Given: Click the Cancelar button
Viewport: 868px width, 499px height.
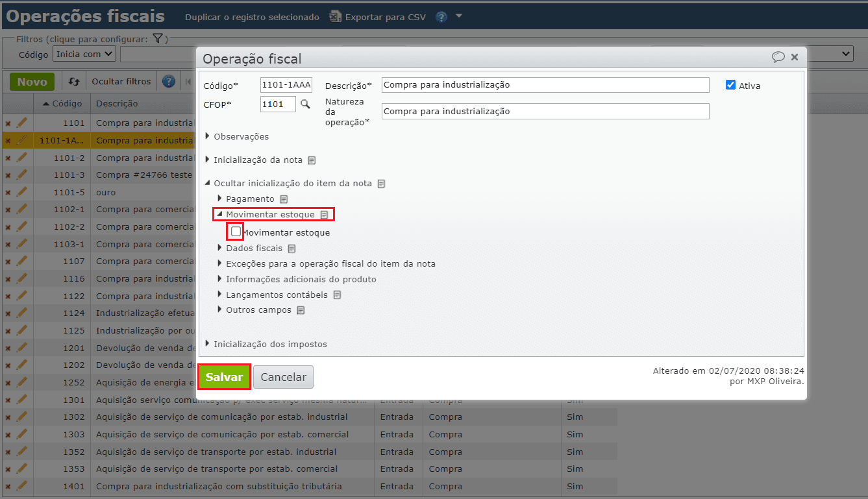Looking at the screenshot, I should coord(284,377).
